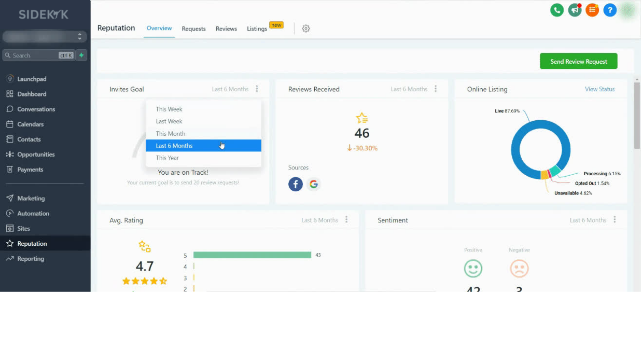Image resolution: width=644 pixels, height=362 pixels.
Task: Open the blue help question icon
Action: pyautogui.click(x=610, y=10)
